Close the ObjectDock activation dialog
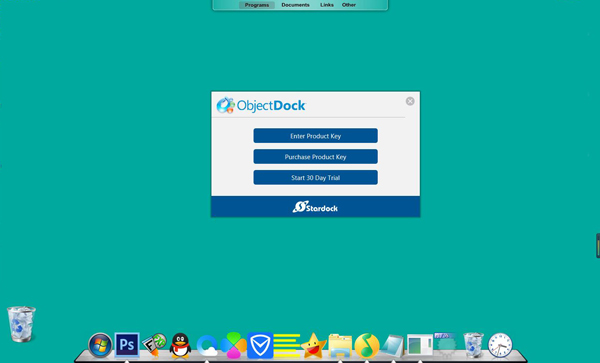Image resolution: width=600 pixels, height=363 pixels. (x=410, y=101)
